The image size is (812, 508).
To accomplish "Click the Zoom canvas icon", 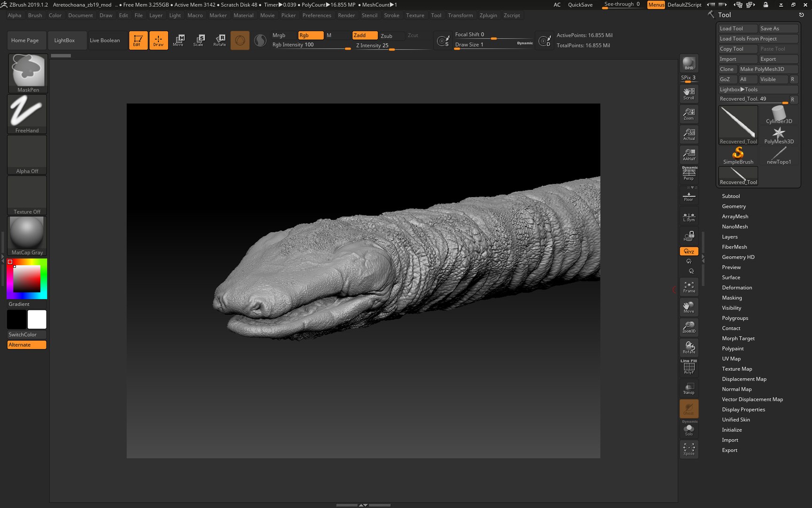I will click(x=689, y=114).
